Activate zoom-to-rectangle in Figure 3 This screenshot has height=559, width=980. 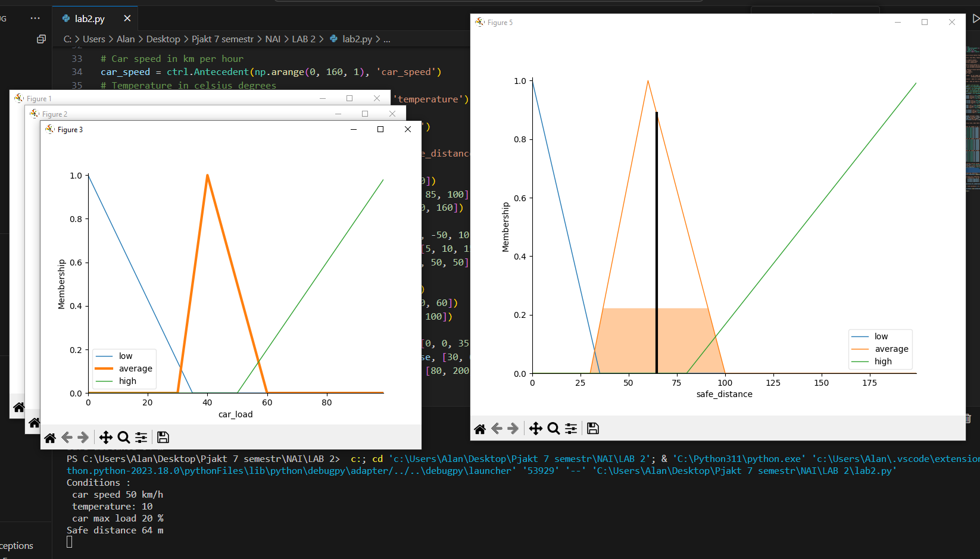123,437
